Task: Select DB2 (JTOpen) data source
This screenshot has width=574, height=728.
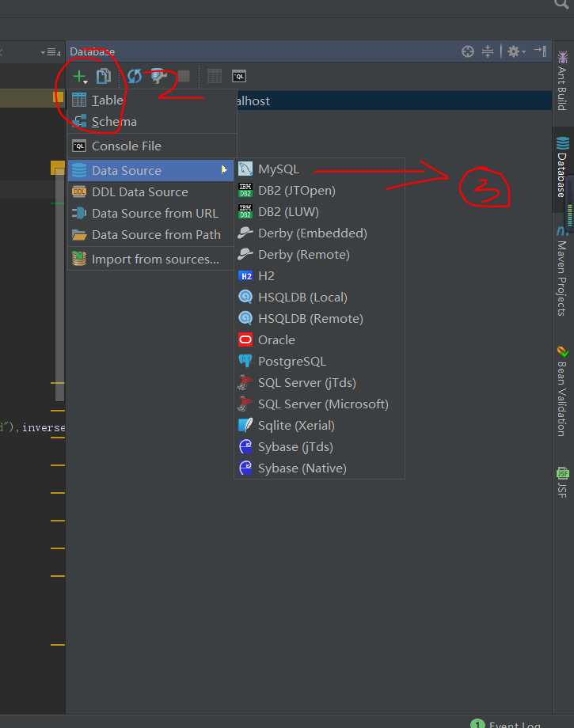Action: tap(319, 191)
